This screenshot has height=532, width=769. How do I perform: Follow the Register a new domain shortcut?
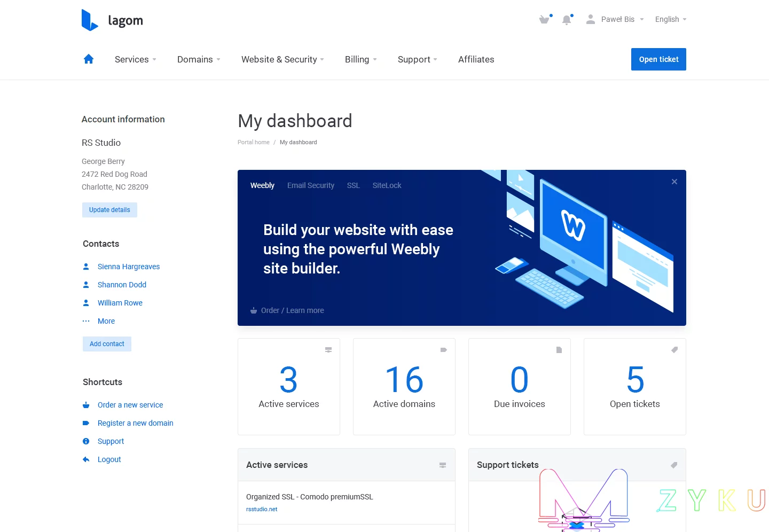coord(135,423)
